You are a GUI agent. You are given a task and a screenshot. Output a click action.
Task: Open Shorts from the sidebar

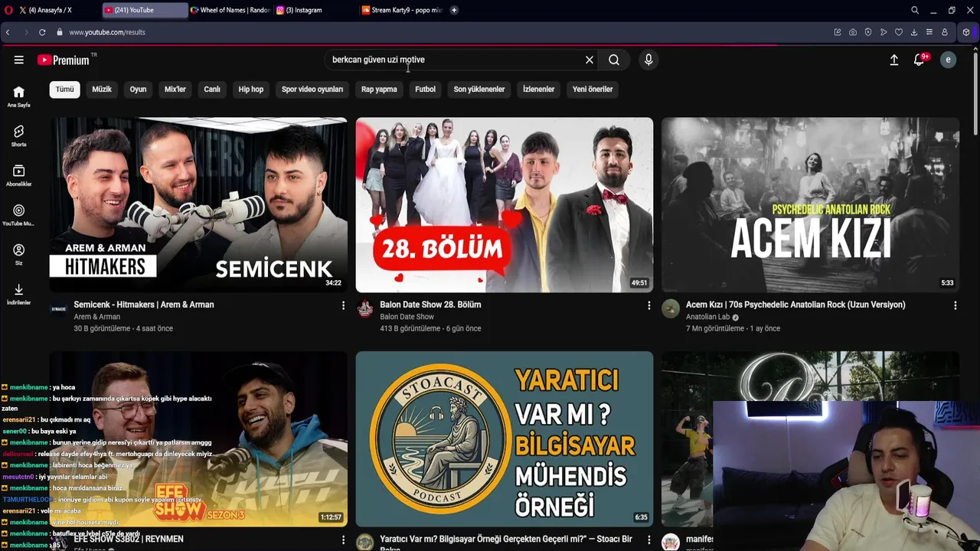(18, 136)
